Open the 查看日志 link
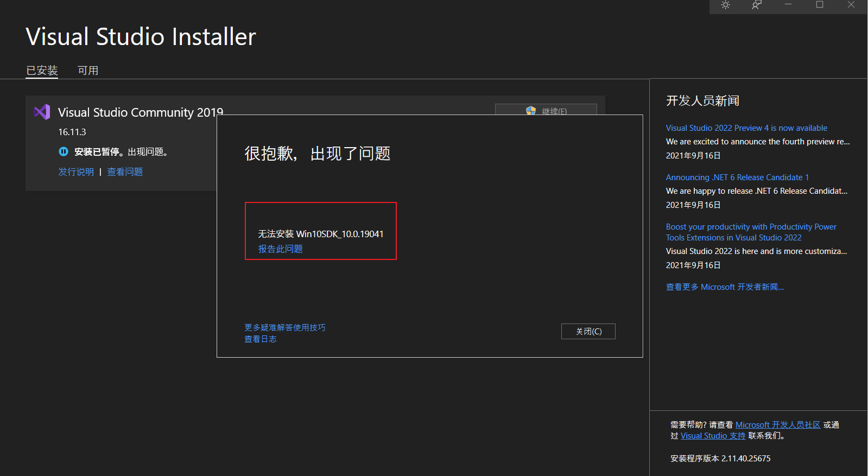The image size is (868, 476). click(x=261, y=339)
